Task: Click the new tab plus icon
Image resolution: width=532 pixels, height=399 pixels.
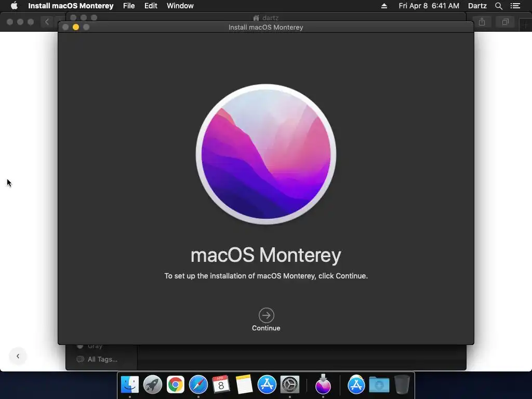Action: (526, 24)
